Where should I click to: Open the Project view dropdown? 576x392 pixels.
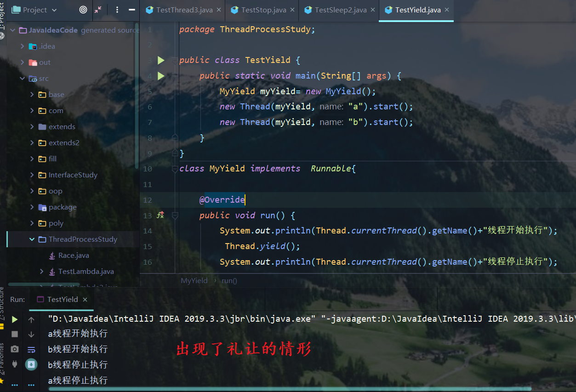point(34,10)
